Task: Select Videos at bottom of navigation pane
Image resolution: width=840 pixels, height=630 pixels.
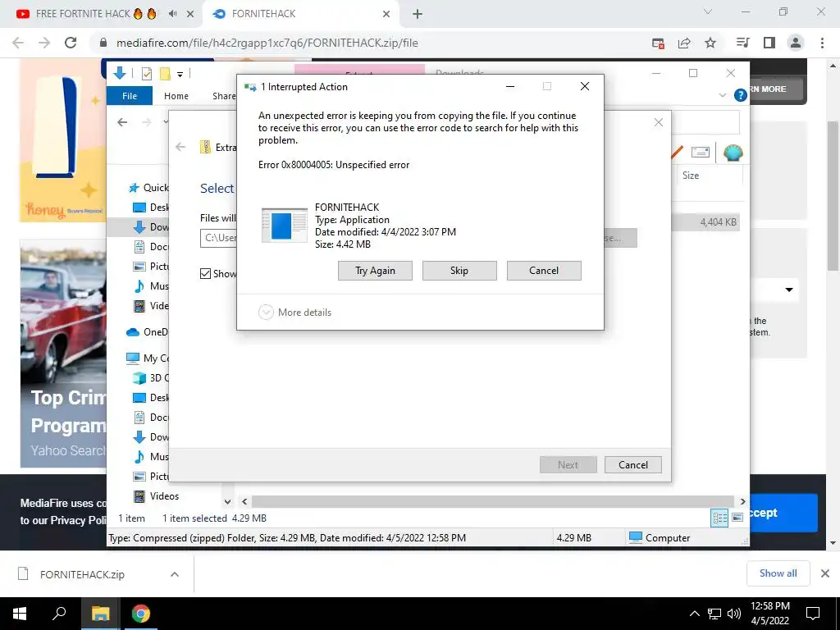Action: [156, 496]
